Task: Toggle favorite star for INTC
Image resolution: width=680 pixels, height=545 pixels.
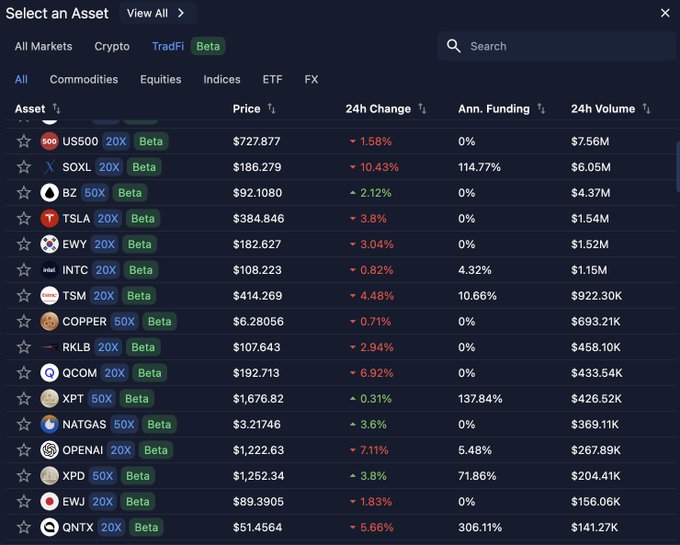Action: (24, 270)
